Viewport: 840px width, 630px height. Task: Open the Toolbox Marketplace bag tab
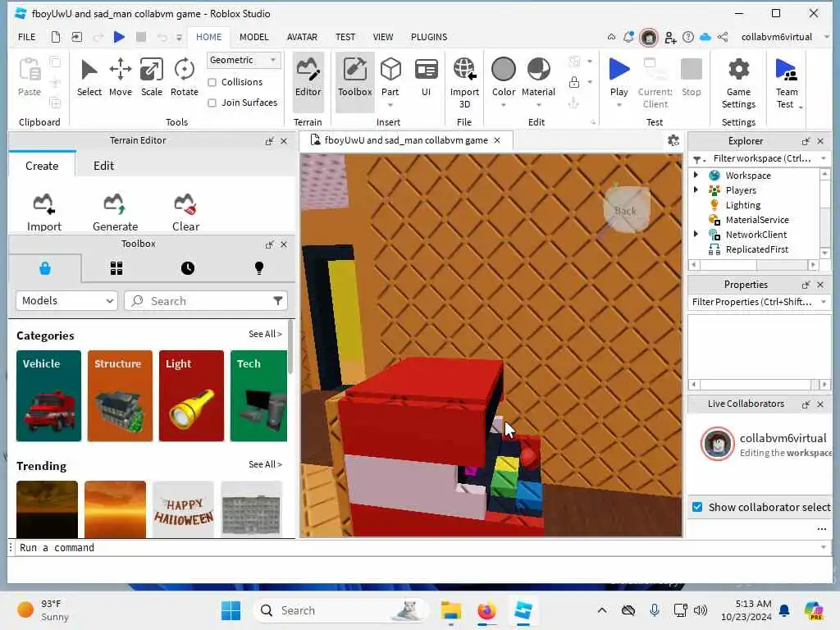(x=45, y=268)
